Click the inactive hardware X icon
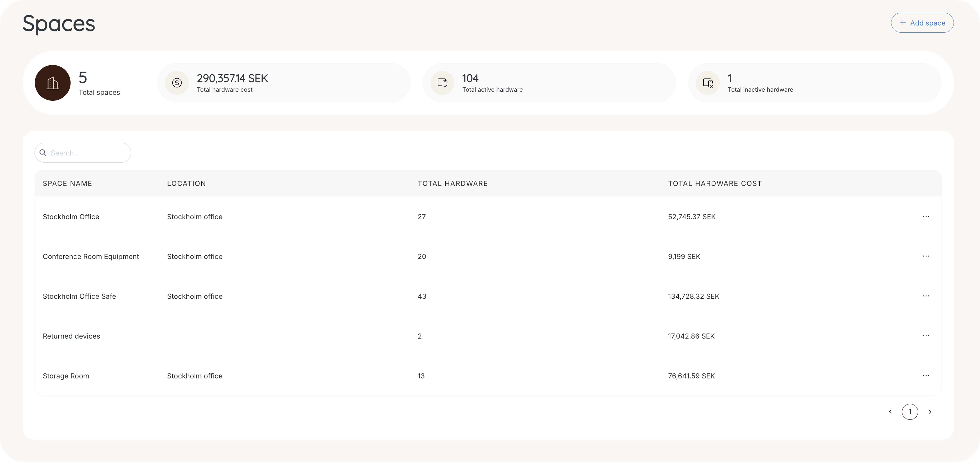980x462 pixels. click(708, 83)
